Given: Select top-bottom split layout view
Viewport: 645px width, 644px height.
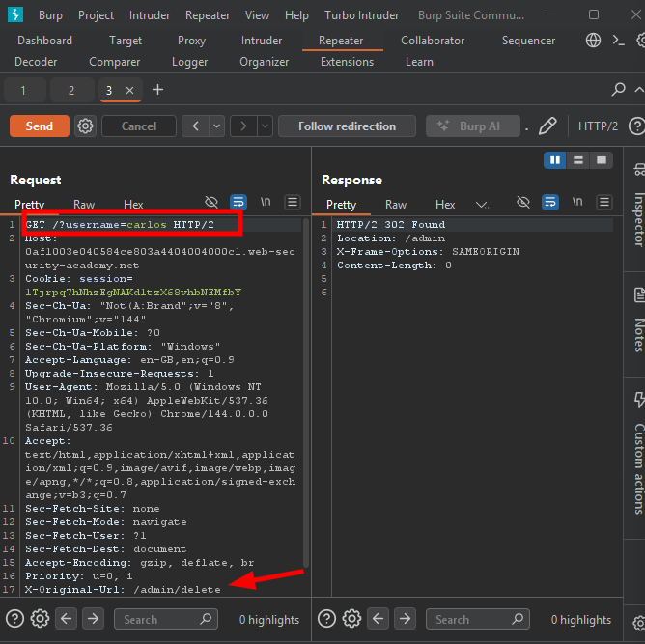Looking at the screenshot, I should click(578, 160).
